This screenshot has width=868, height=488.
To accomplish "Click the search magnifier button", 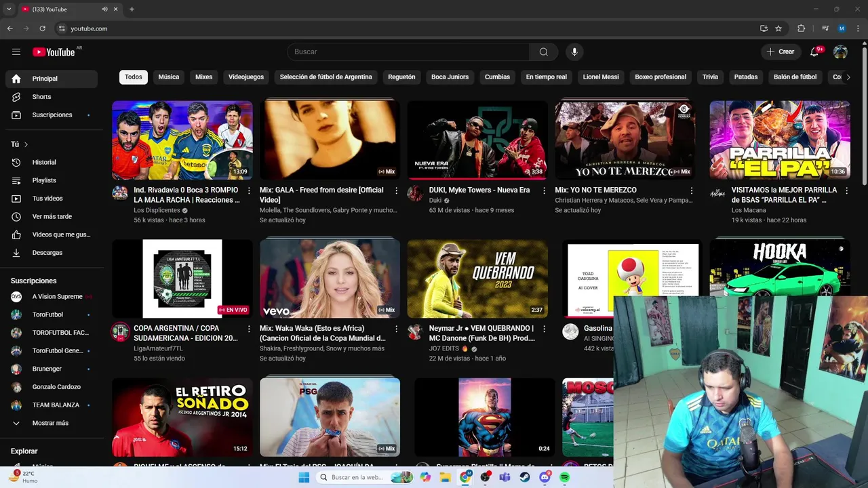I will click(544, 52).
